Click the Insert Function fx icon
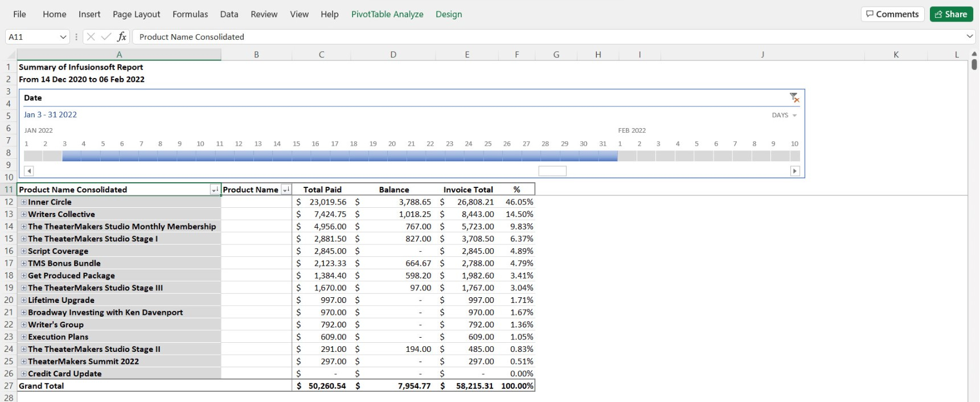Viewport: 980px width, 402px height. [x=121, y=37]
